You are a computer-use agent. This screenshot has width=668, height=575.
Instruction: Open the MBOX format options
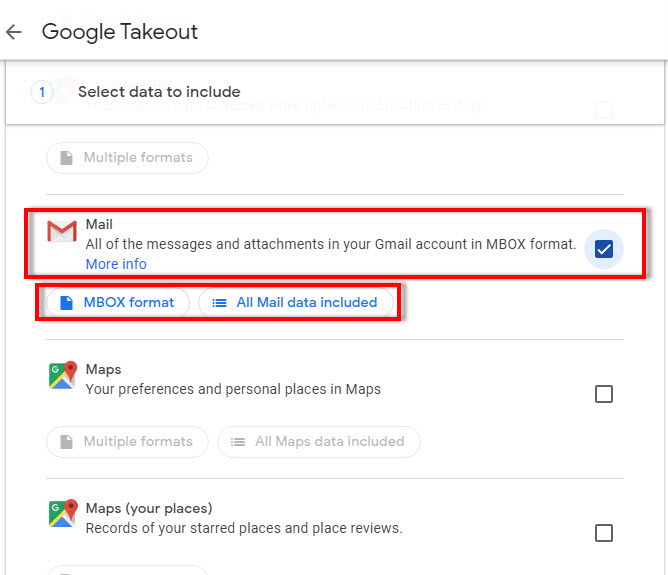pos(118,302)
